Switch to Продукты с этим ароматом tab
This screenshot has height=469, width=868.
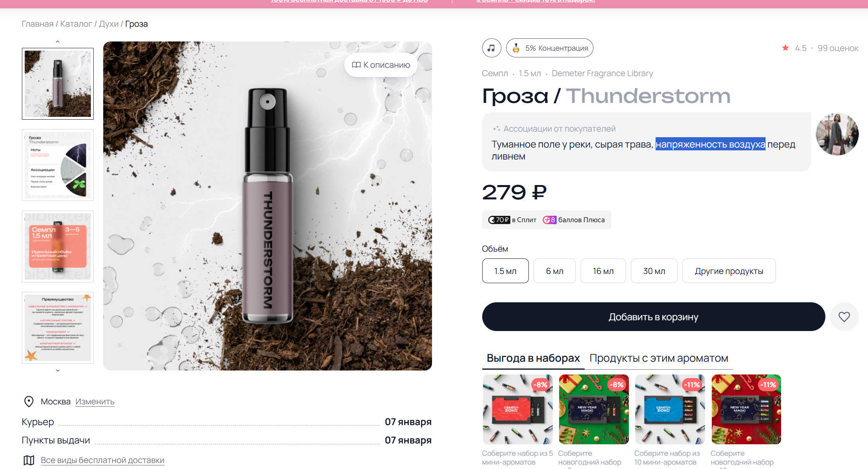pyautogui.click(x=659, y=358)
